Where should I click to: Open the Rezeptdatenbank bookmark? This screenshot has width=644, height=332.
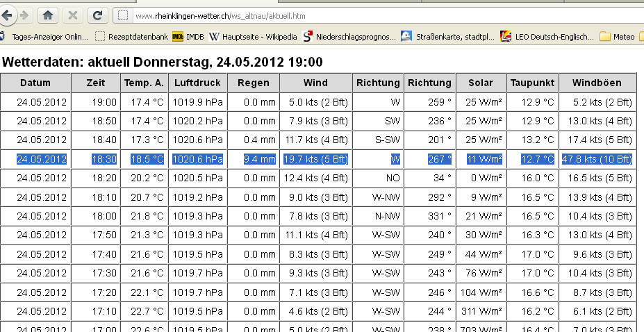coord(131,37)
